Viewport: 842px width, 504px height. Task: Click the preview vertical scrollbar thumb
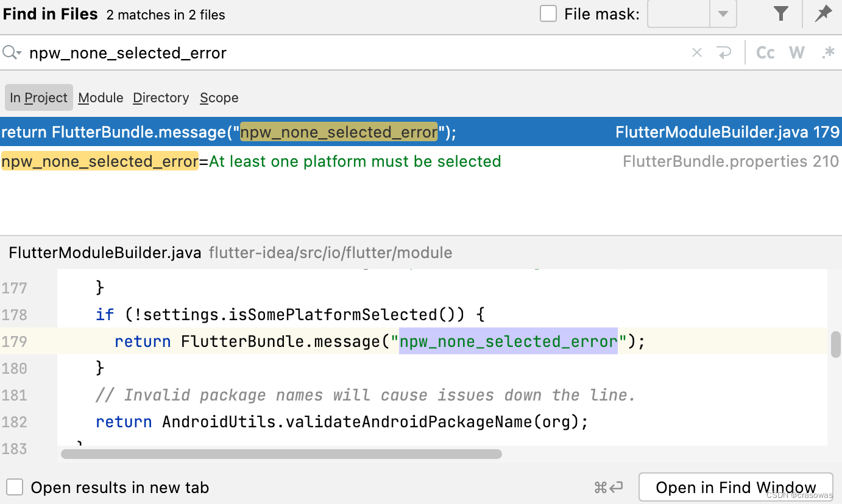(836, 344)
